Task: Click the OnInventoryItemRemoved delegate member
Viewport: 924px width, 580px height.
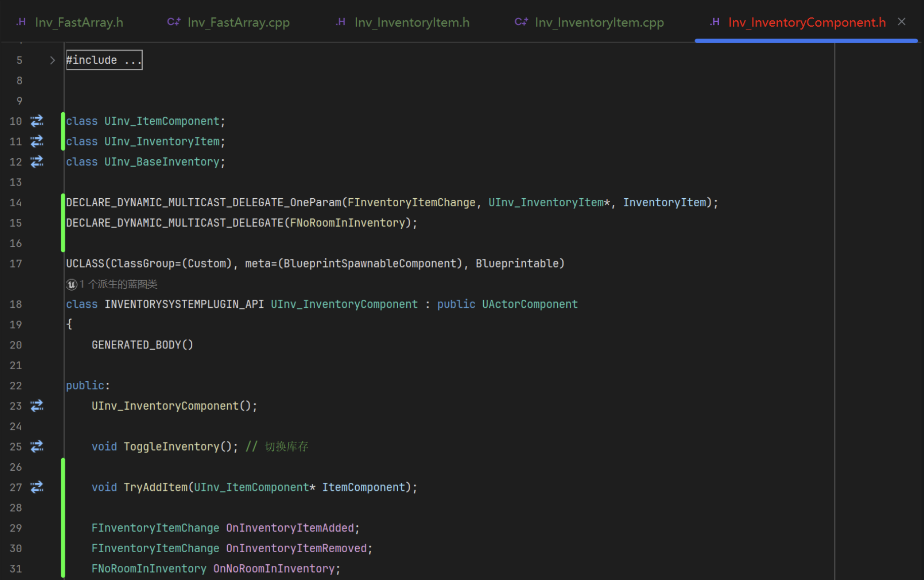Action: click(297, 549)
